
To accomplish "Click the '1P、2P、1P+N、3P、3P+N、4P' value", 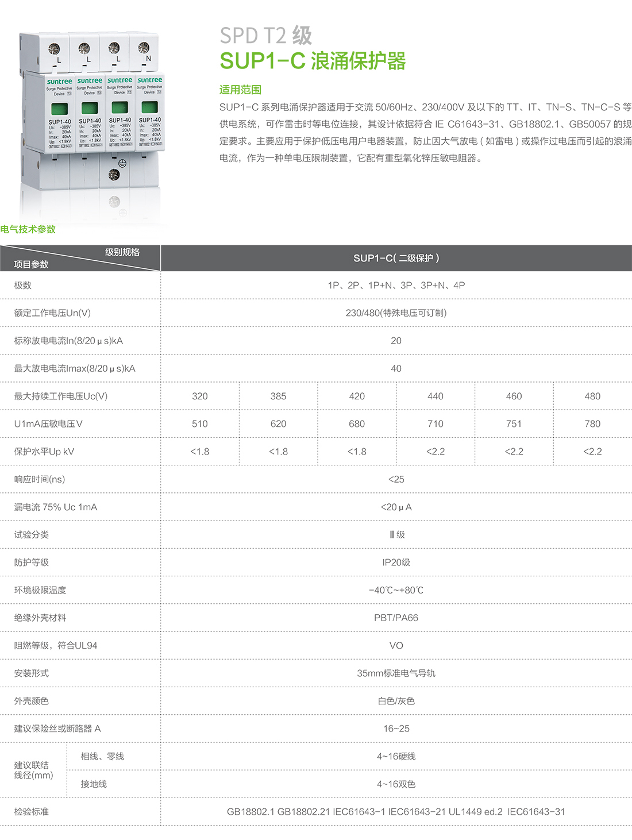I will (396, 285).
